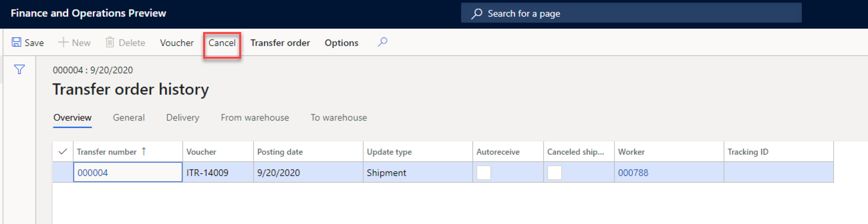Toggle the select-all checkmark column header

pos(63,152)
